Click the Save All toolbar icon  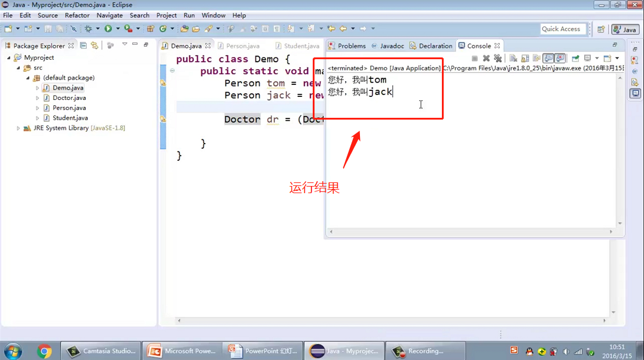(60, 29)
